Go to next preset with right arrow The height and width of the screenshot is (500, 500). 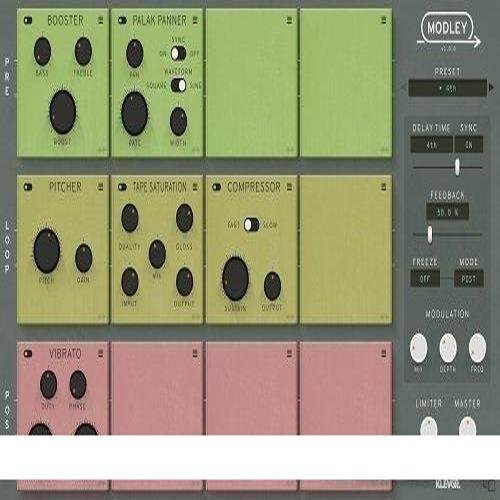tap(491, 88)
